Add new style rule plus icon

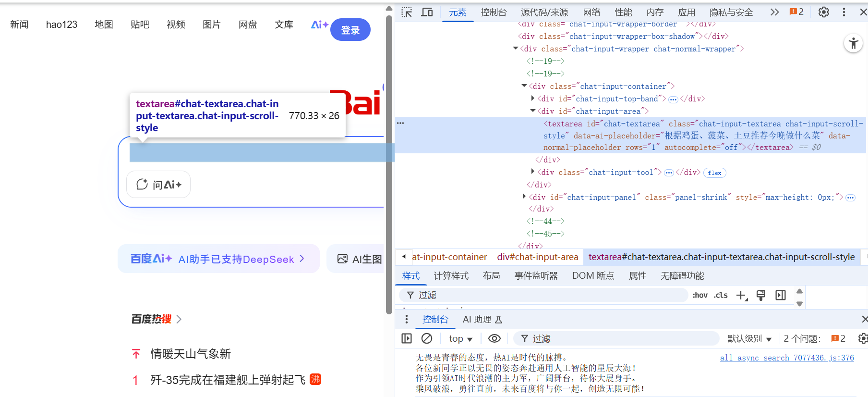[742, 295]
